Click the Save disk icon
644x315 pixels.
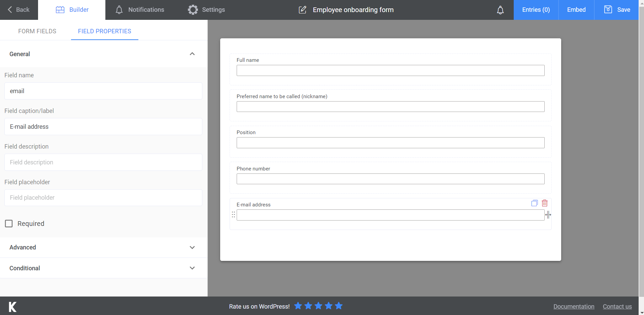coord(608,9)
